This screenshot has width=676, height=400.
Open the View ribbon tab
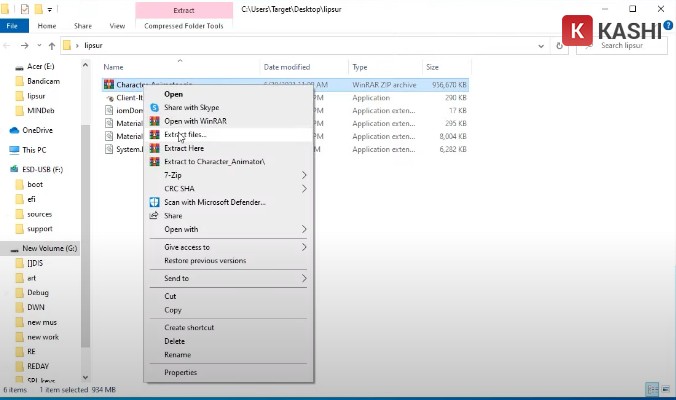pos(117,25)
